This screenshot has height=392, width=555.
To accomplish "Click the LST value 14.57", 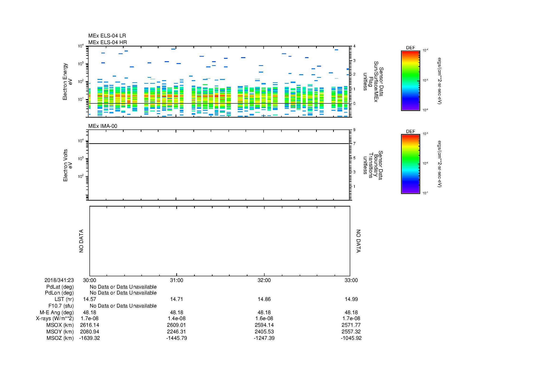I will (x=89, y=299).
